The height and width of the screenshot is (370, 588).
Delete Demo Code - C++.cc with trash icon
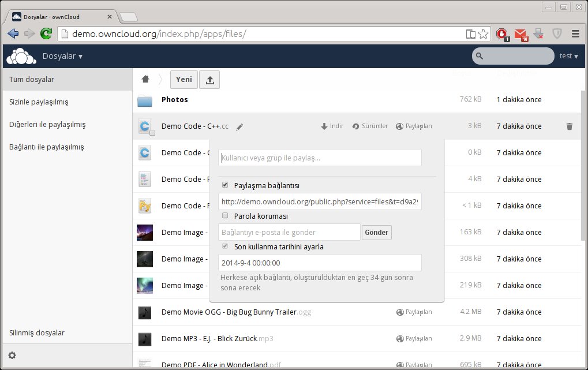coord(570,126)
